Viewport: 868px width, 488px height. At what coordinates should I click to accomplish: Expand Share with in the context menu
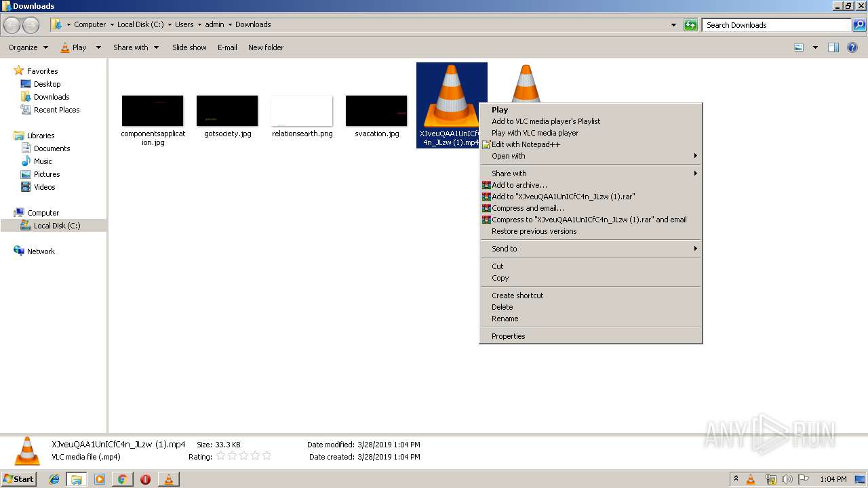pos(591,174)
